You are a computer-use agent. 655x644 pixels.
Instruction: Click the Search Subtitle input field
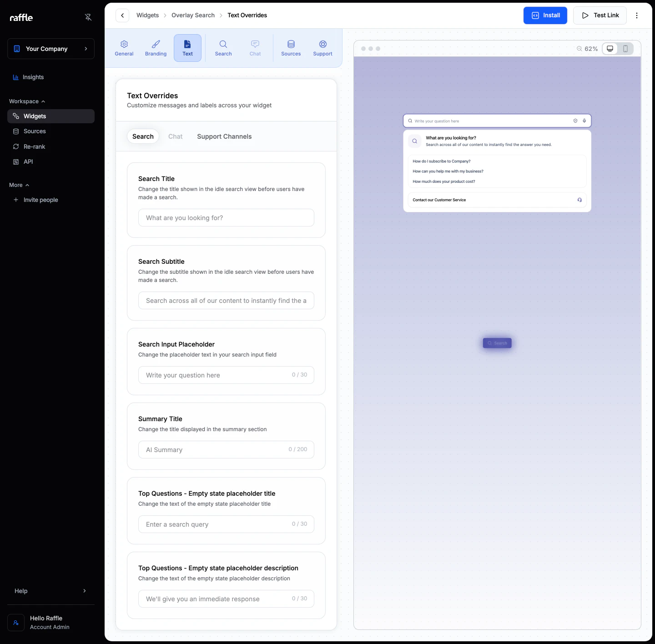click(226, 301)
